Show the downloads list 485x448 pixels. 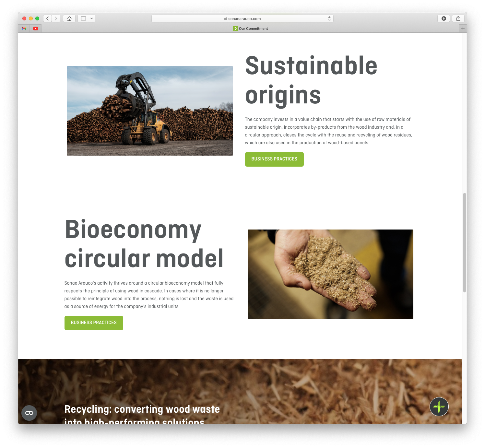tap(444, 18)
